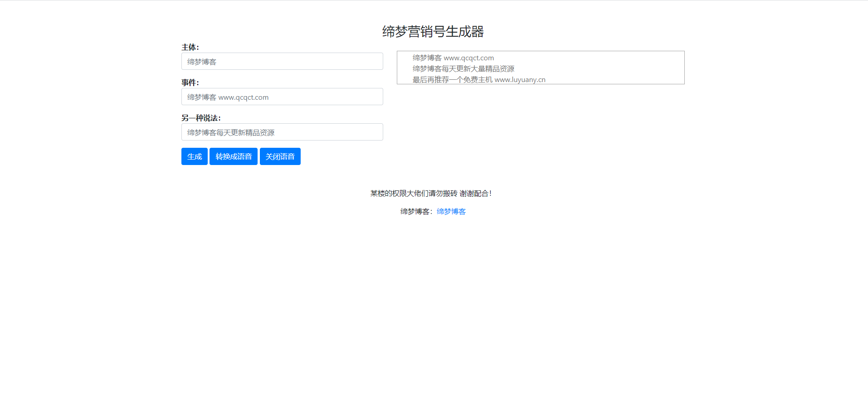Screen dimensions: 868x403
Task: Click output line 最后再推荐一个免费主机 www.luyuany.cn
Action: pos(479,79)
